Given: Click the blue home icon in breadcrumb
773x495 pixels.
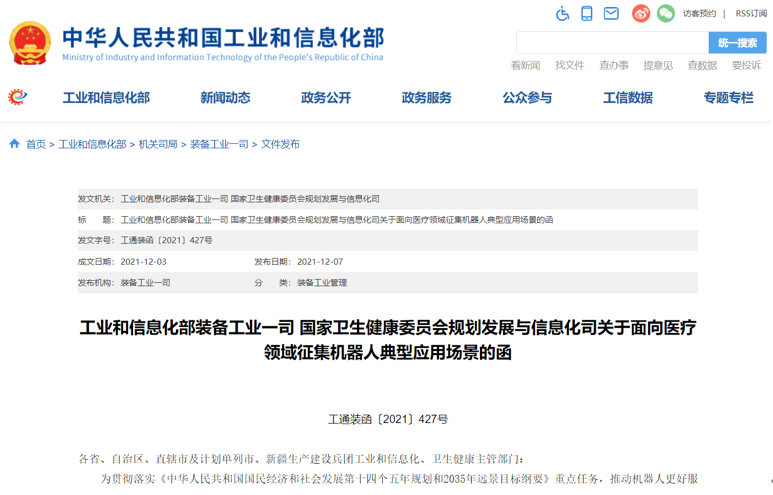Looking at the screenshot, I should click(14, 143).
